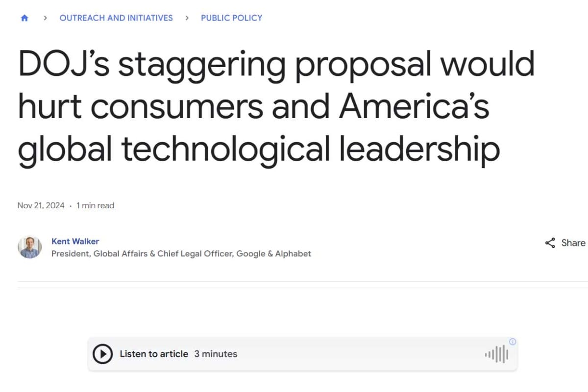Click Kent Walker's profile photo
Image resolution: width=588 pixels, height=392 pixels.
coord(30,247)
